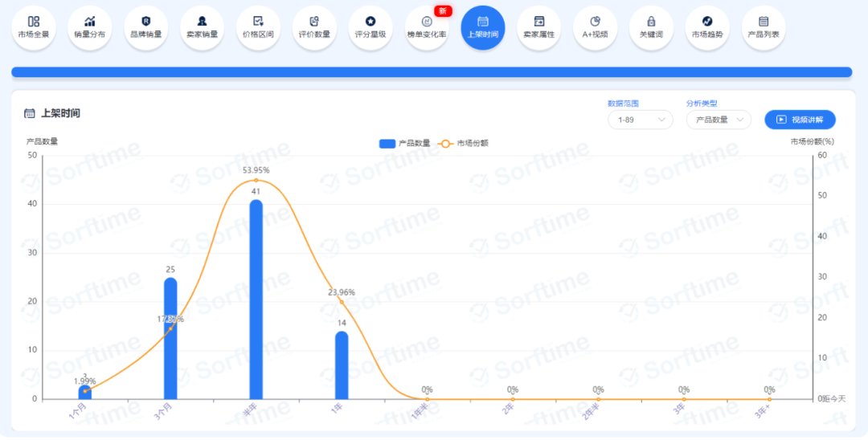The width and height of the screenshot is (868, 440).
Task: Click the blue progress bar under tabs
Action: pyautogui.click(x=432, y=71)
